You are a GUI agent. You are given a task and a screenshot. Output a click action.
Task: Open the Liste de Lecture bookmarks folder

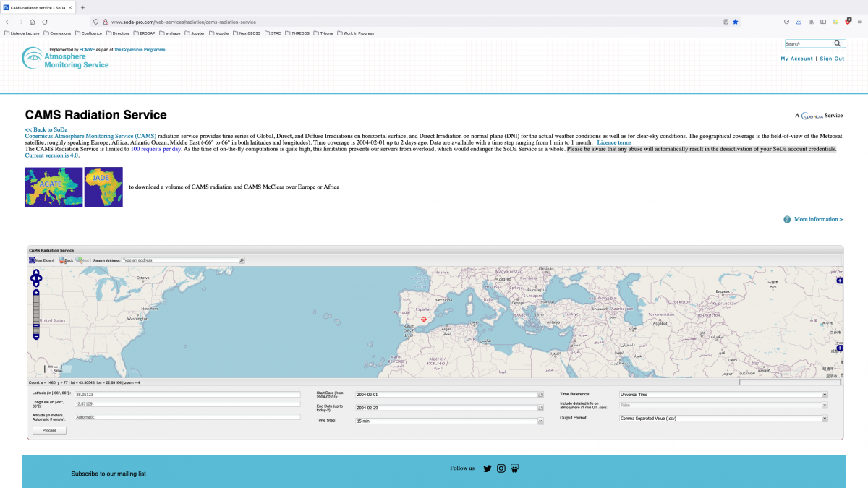(22, 33)
